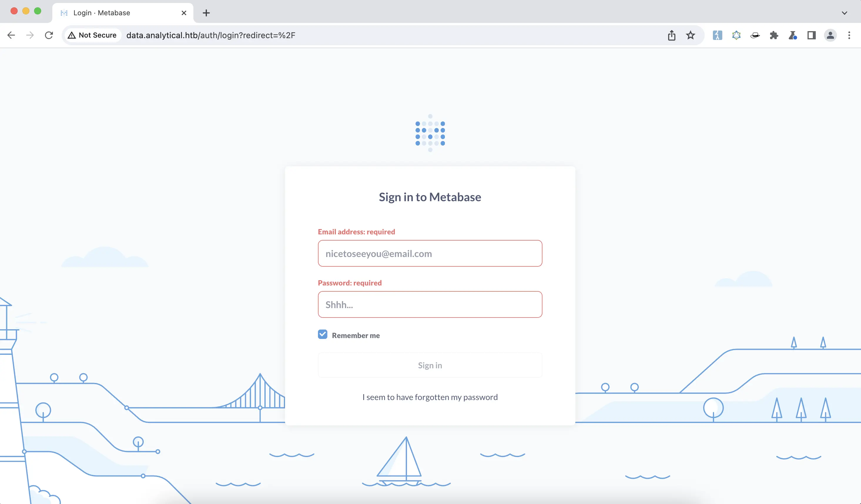
Task: Open the Chrome three-dot menu
Action: click(x=849, y=35)
